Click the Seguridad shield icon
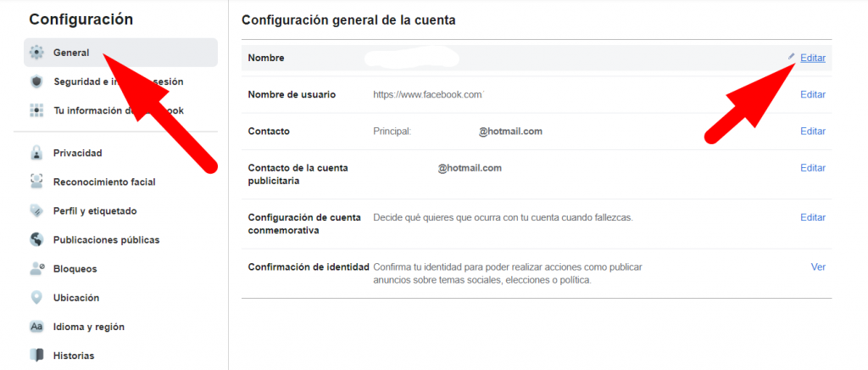 tap(36, 81)
